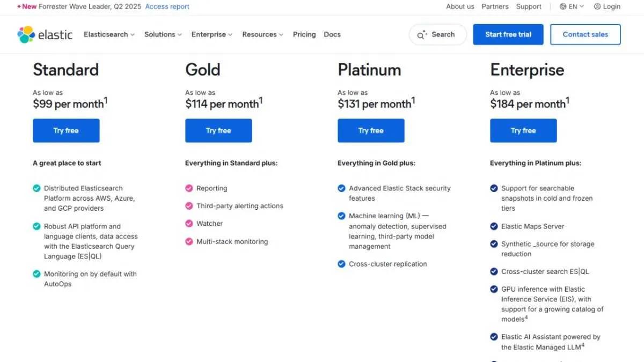Expand the Elasticsearch menu
This screenshot has height=362, width=644.
point(109,34)
